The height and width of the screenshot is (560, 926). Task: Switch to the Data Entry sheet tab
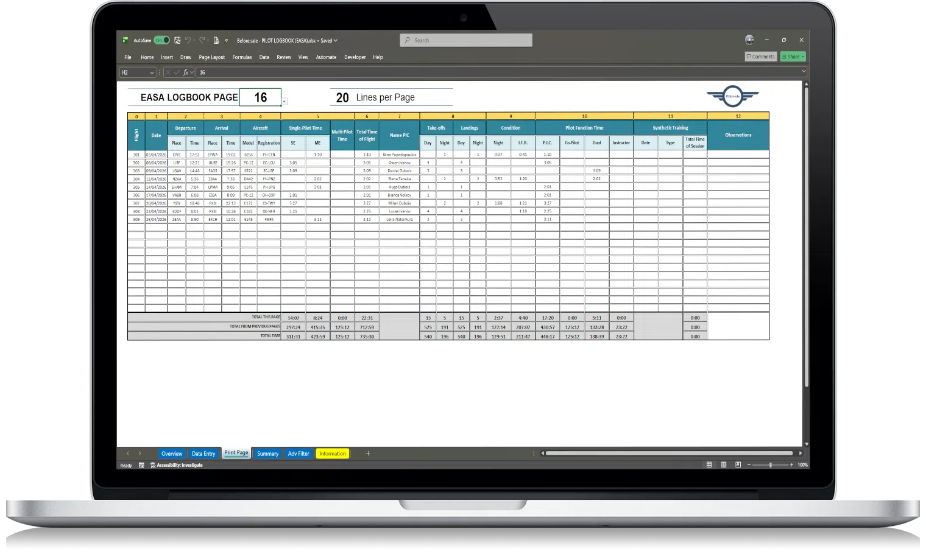pos(203,453)
